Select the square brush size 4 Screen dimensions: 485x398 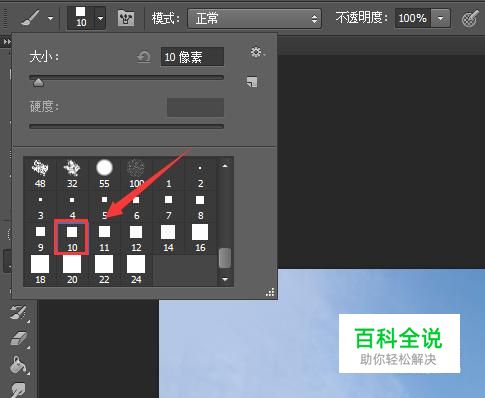coord(72,207)
